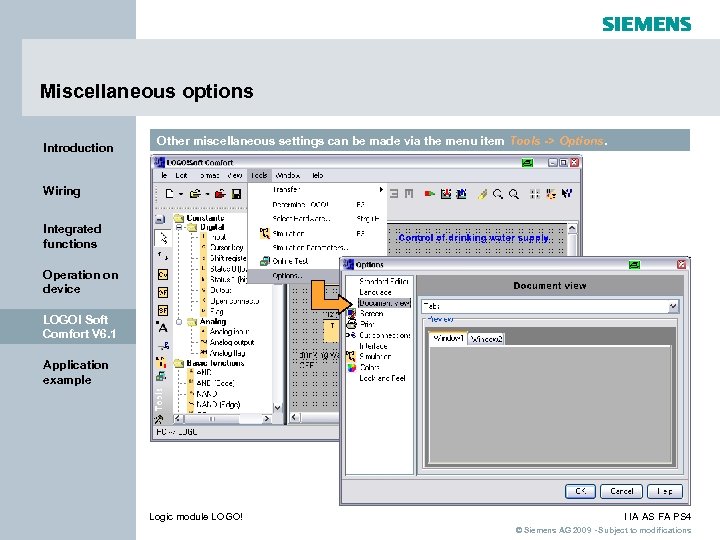Click the tree panel scroll-down arrow
Screen dimensions: 720x540
coord(277,407)
